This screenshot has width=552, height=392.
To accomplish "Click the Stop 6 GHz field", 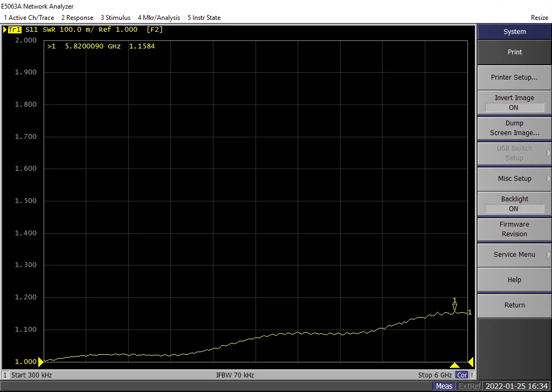I will click(x=435, y=375).
